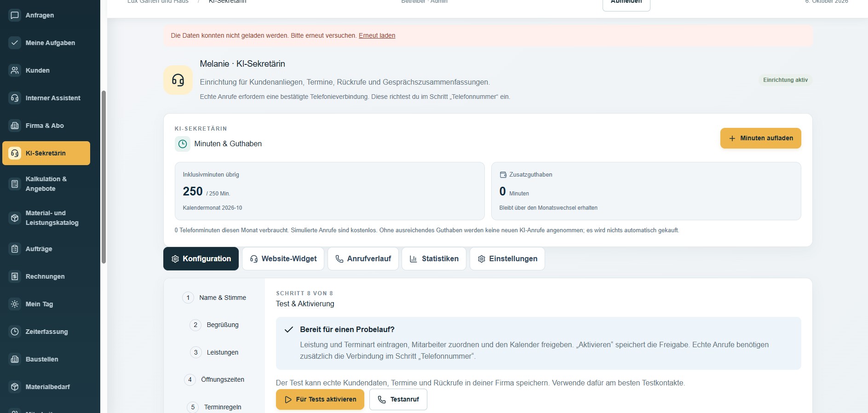Click the SCHRITT 8 VON 8 label
868x413 pixels.
click(305, 293)
